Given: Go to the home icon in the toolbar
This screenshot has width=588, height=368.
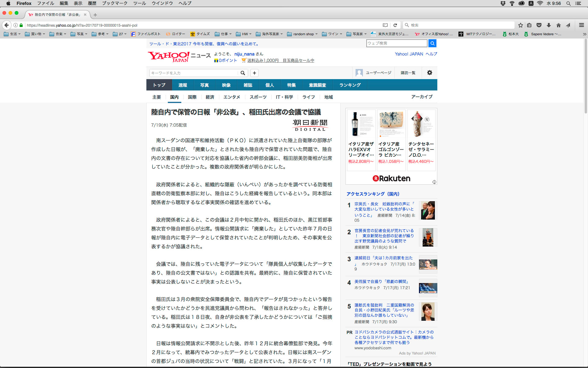Looking at the screenshot, I should tap(558, 25).
